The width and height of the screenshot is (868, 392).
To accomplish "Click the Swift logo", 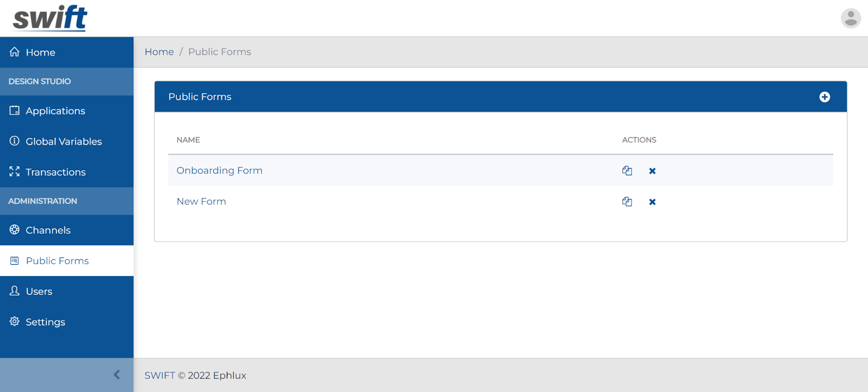I will pos(50,18).
